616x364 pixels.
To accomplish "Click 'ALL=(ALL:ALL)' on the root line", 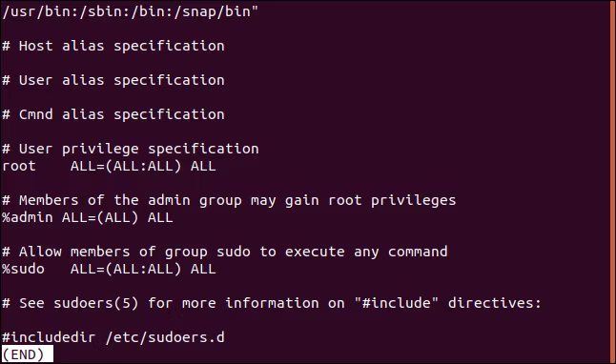I will [126, 166].
